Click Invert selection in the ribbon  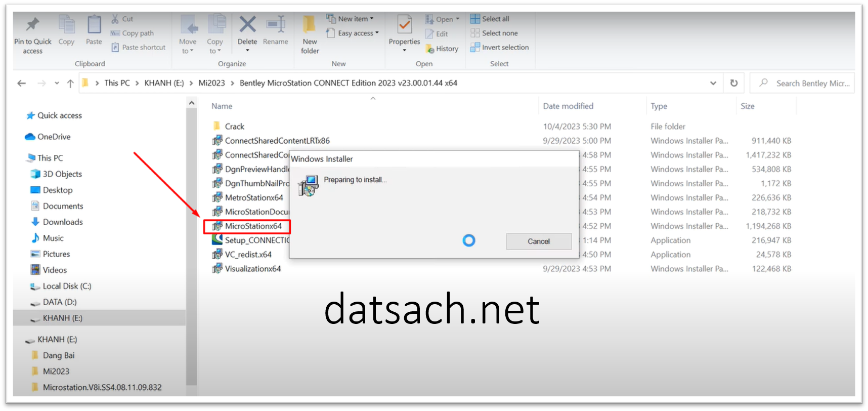500,47
